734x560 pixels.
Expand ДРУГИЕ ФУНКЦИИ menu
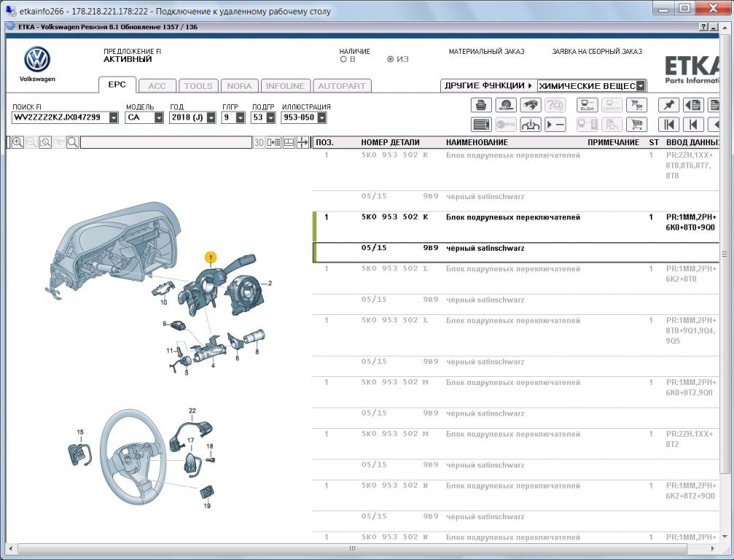pyautogui.click(x=488, y=86)
